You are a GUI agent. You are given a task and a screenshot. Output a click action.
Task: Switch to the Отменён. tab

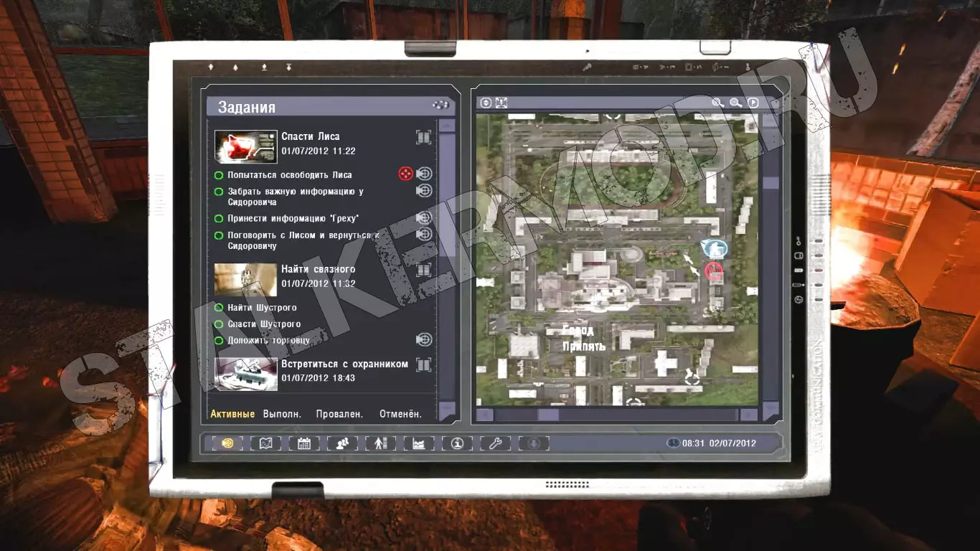[x=400, y=414]
